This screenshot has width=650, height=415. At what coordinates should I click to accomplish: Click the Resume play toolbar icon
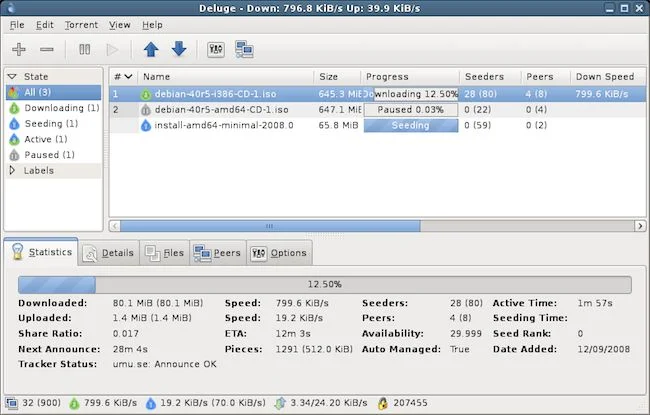tap(112, 50)
